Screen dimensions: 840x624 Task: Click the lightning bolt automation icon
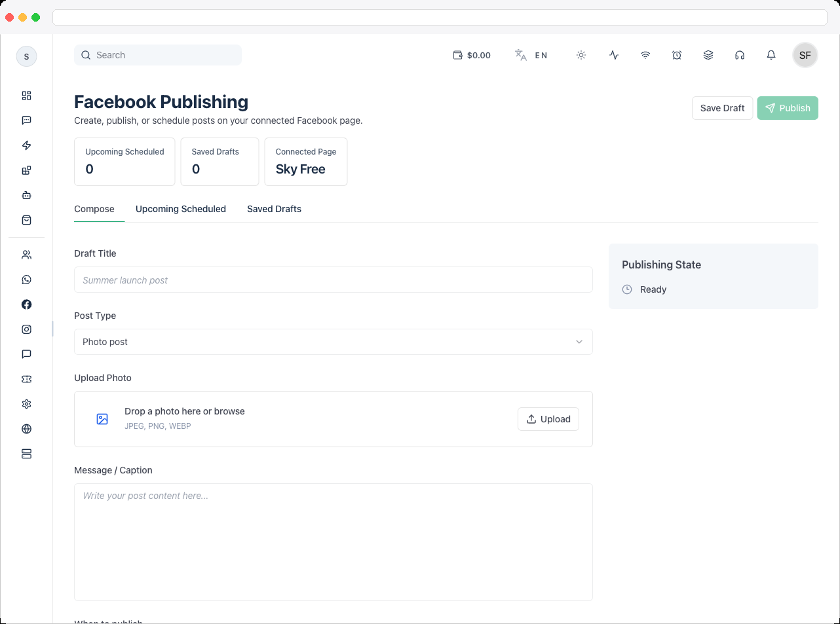click(26, 145)
